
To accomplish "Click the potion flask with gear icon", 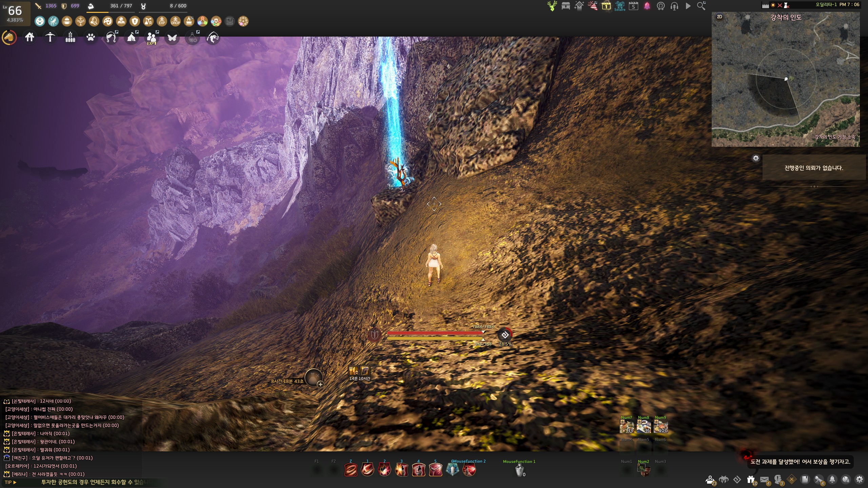I will click(x=193, y=37).
